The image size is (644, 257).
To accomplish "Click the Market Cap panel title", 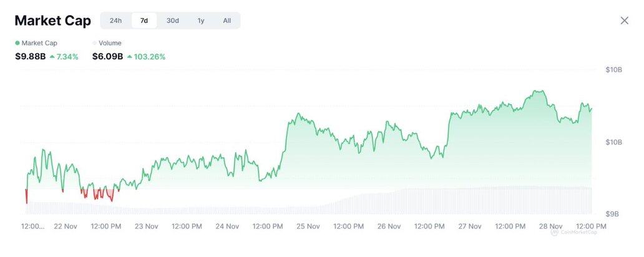I will point(52,21).
